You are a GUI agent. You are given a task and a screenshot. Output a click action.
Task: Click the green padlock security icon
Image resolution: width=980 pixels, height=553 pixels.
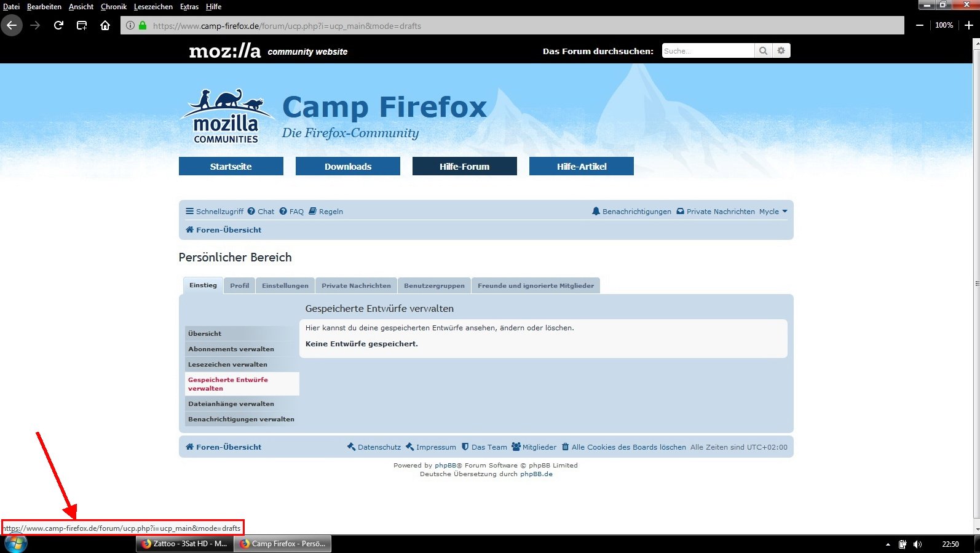143,26
